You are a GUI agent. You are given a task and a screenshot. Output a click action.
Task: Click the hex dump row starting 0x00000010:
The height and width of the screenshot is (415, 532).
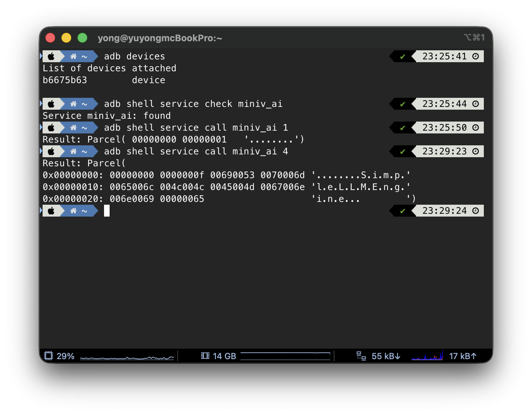227,187
